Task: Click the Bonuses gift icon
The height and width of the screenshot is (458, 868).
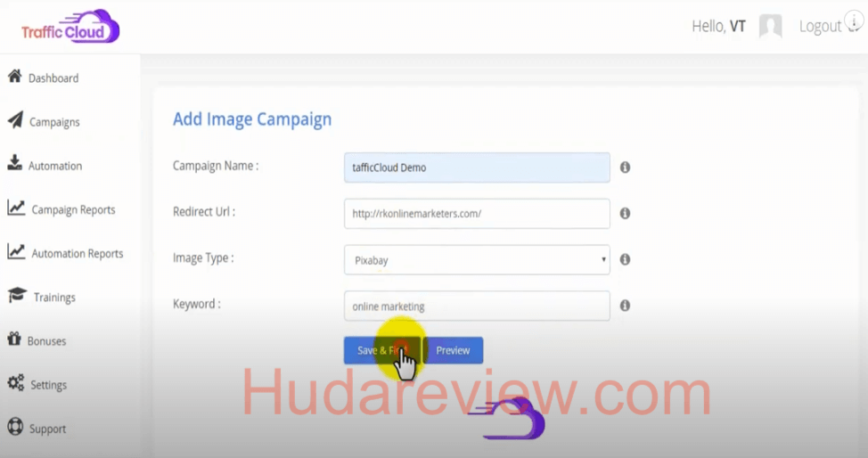Action: pos(14,339)
